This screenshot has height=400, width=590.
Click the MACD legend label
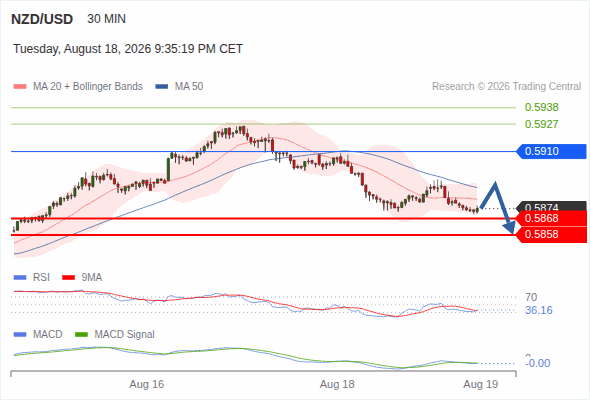[48, 335]
